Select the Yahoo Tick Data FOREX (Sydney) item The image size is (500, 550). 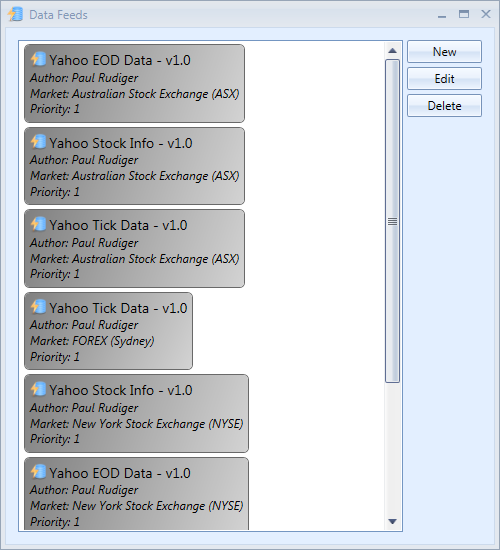108,331
